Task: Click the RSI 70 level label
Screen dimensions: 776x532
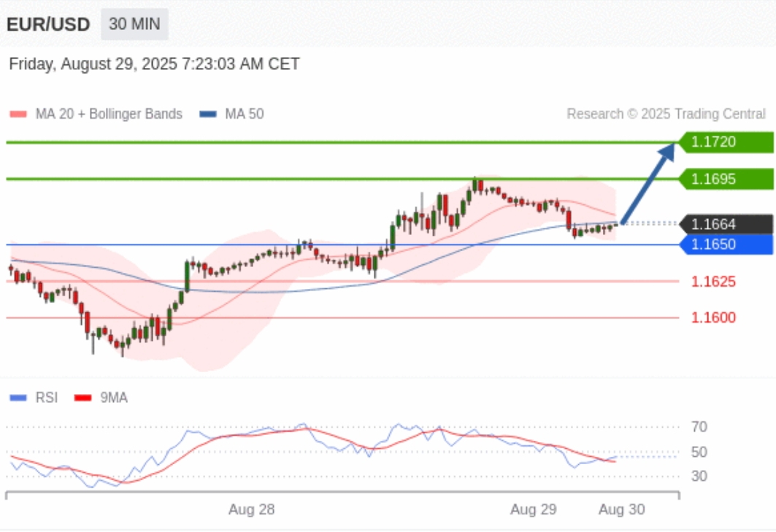Action: [699, 427]
